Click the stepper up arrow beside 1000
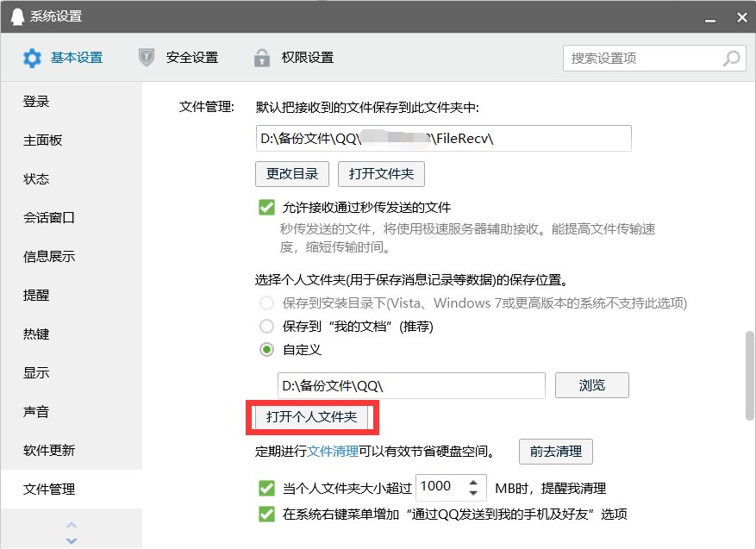Screen dimensions: 756x549 tap(472, 483)
